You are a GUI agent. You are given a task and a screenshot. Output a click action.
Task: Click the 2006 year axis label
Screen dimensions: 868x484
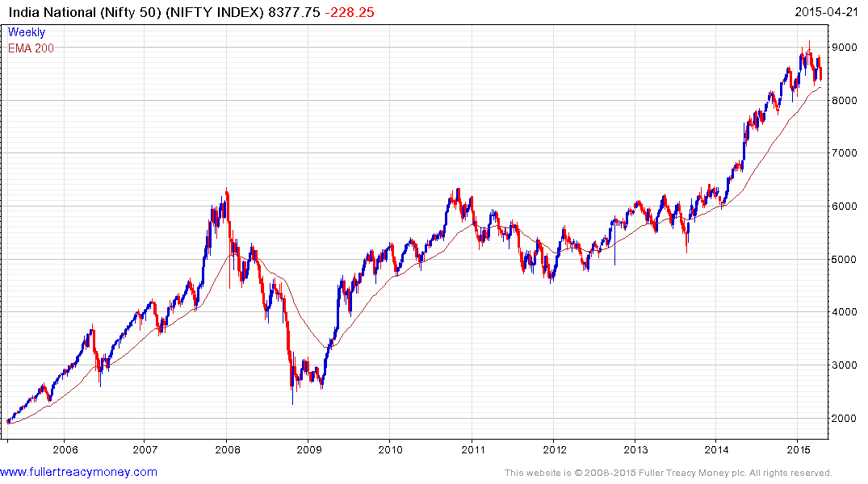click(x=65, y=449)
